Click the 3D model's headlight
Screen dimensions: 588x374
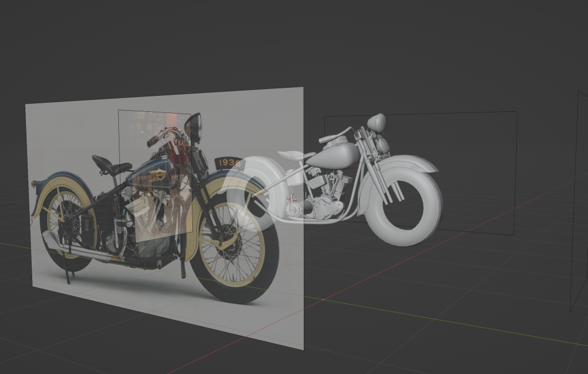[377, 123]
